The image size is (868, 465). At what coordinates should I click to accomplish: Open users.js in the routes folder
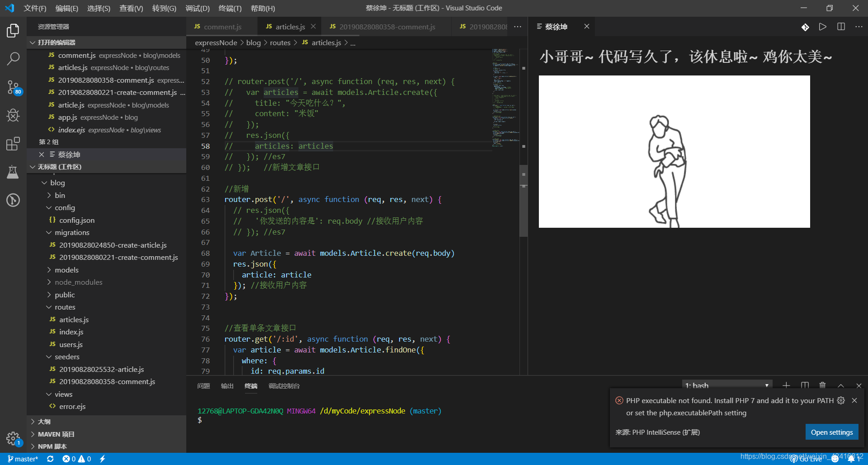pyautogui.click(x=106, y=344)
